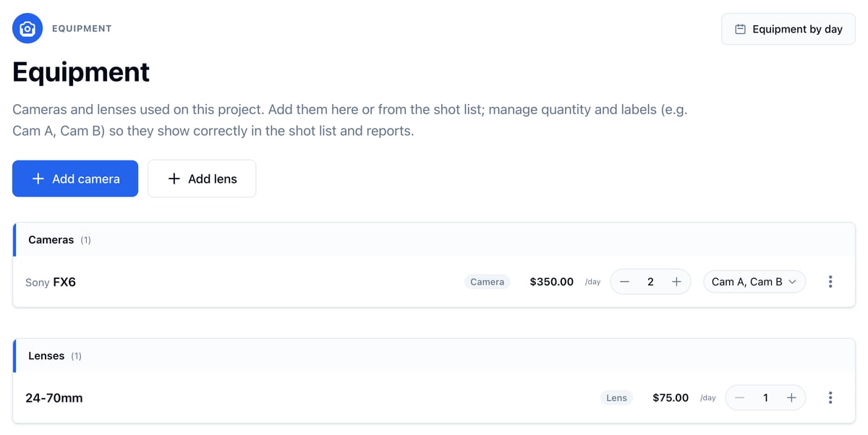Click the EQUIPMENT breadcrumb label

pyautogui.click(x=82, y=29)
